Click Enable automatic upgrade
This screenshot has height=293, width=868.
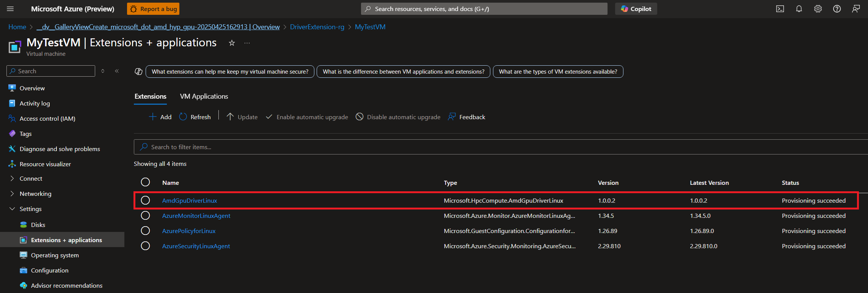point(306,117)
